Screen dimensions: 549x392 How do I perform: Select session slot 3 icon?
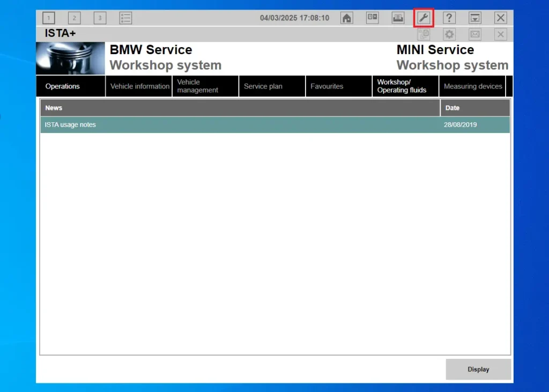click(100, 18)
